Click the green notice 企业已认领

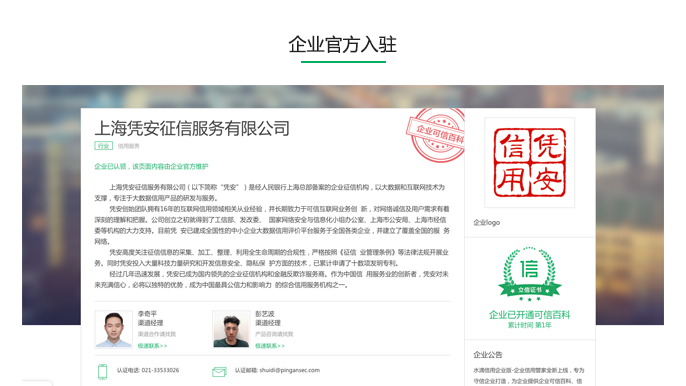click(151, 166)
